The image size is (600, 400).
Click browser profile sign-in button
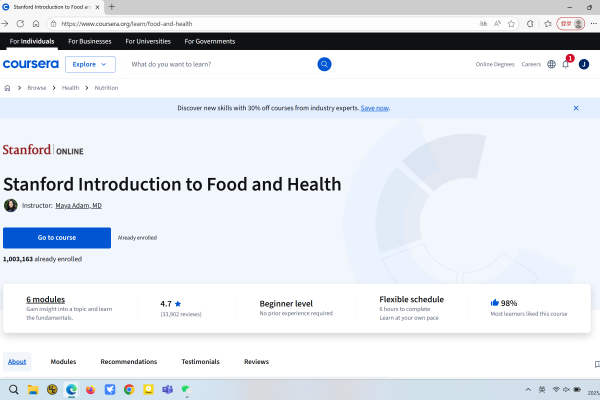[x=571, y=24]
